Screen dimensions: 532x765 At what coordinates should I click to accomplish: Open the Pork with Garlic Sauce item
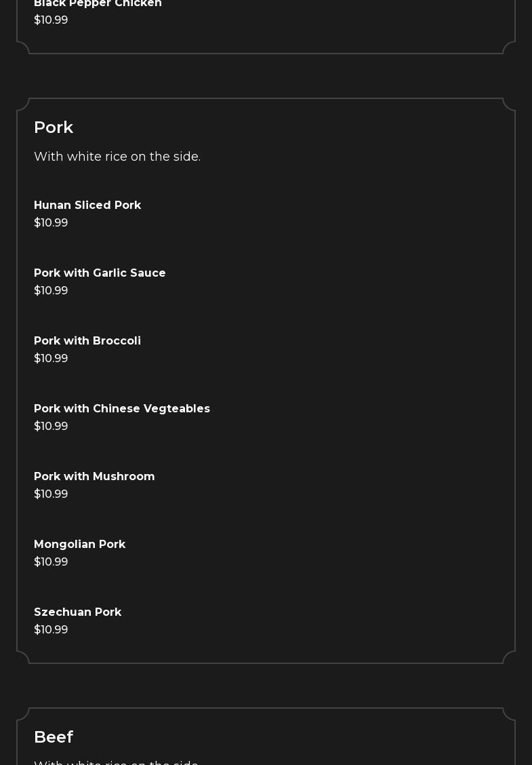click(100, 273)
